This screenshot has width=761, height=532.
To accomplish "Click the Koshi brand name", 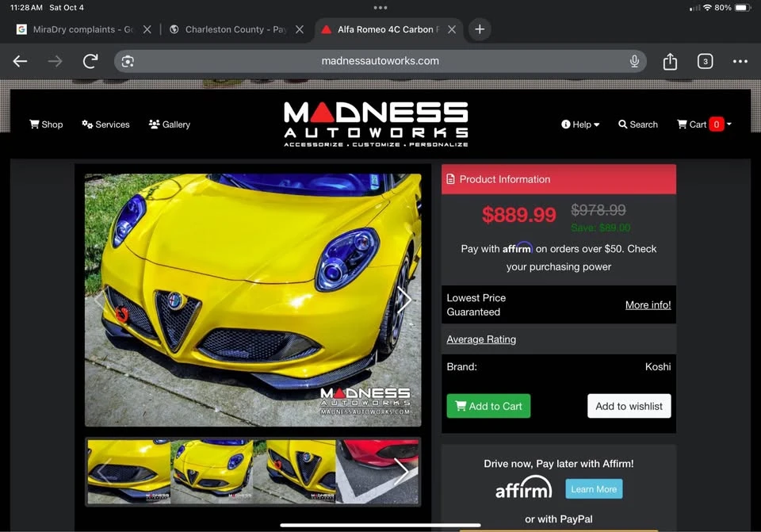I will [658, 367].
